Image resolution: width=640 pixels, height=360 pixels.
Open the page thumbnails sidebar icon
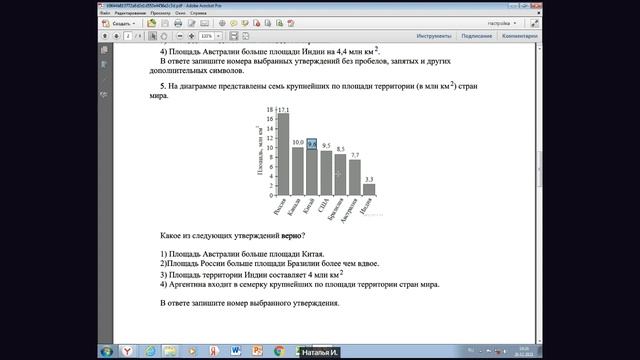pos(104,50)
